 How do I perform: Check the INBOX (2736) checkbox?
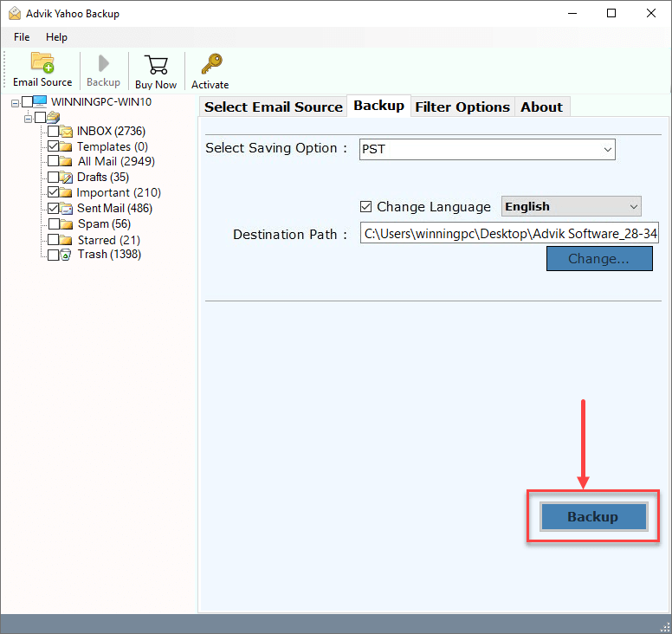tap(54, 131)
